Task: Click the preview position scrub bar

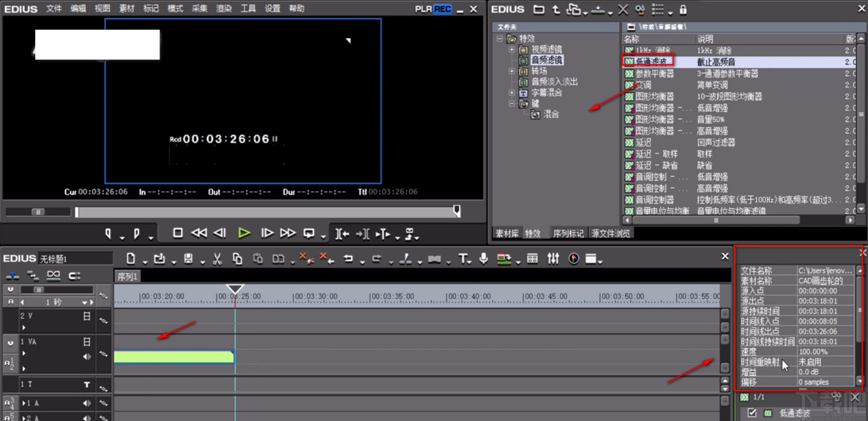Action: coord(268,212)
